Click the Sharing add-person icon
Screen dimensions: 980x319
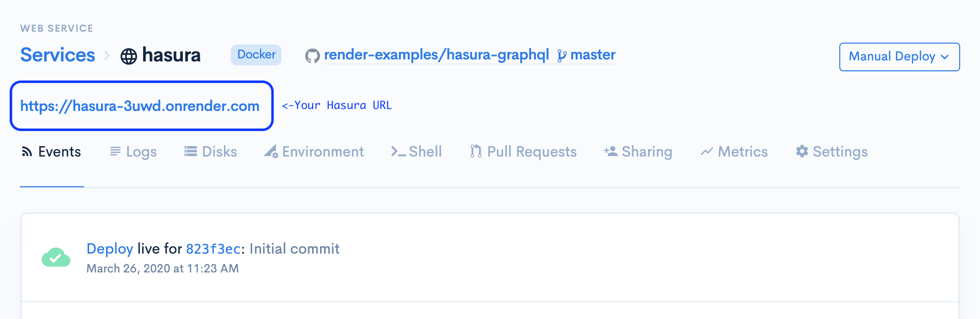(x=610, y=151)
